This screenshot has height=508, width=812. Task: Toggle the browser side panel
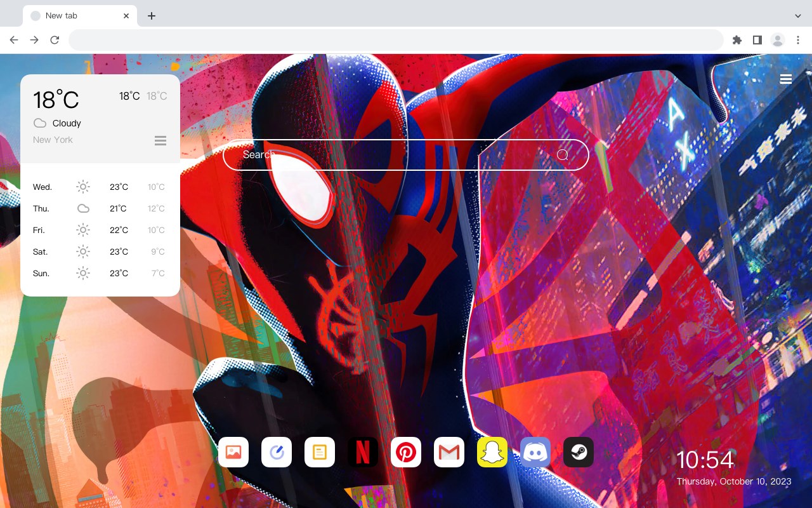[757, 40]
